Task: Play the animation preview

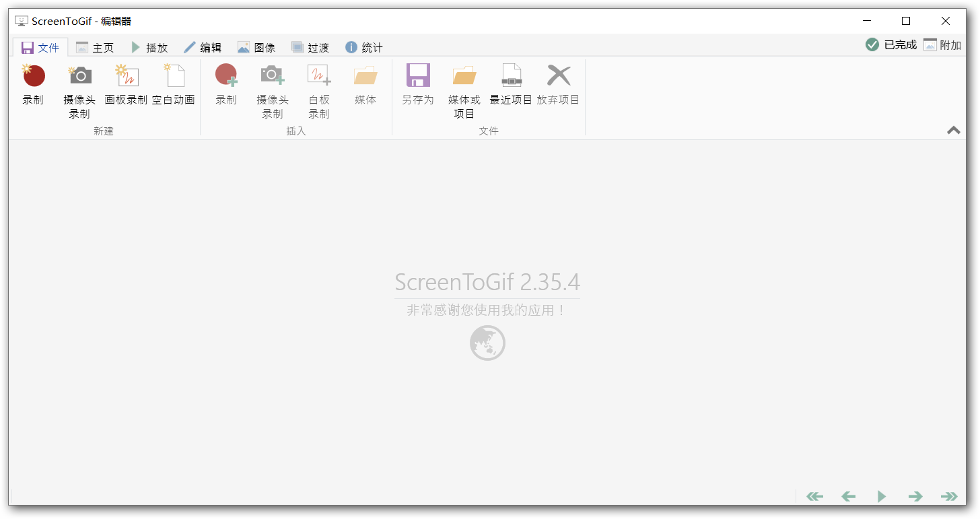Action: tap(882, 497)
